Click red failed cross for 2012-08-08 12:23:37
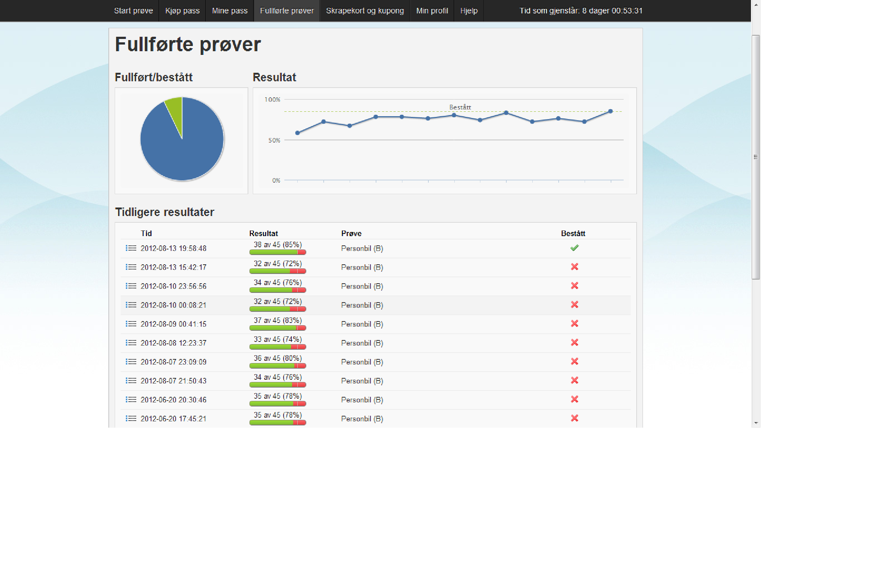Image resolution: width=882 pixels, height=588 pixels. pos(575,342)
